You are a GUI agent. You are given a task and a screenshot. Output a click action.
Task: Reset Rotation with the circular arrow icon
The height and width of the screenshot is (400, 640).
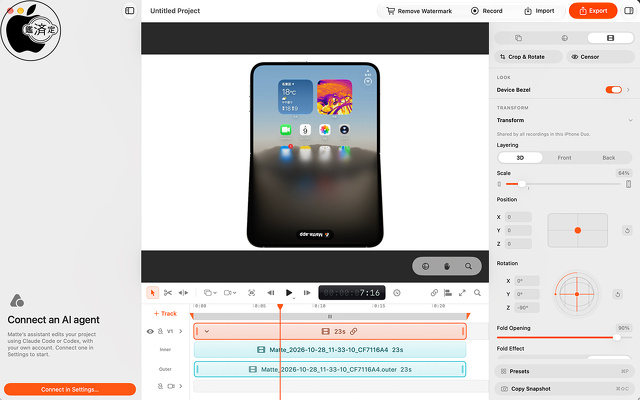click(x=618, y=294)
